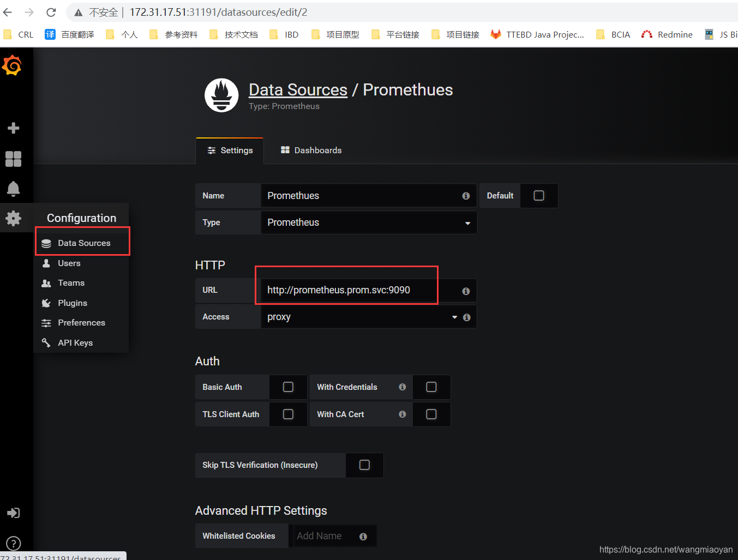Select Data Sources in Configuration menu

pyautogui.click(x=82, y=243)
